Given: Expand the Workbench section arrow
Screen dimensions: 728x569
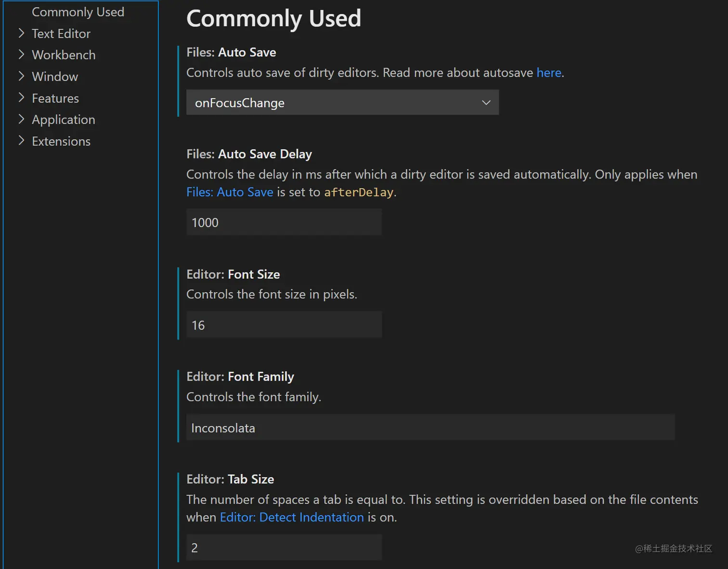Looking at the screenshot, I should click(x=21, y=54).
